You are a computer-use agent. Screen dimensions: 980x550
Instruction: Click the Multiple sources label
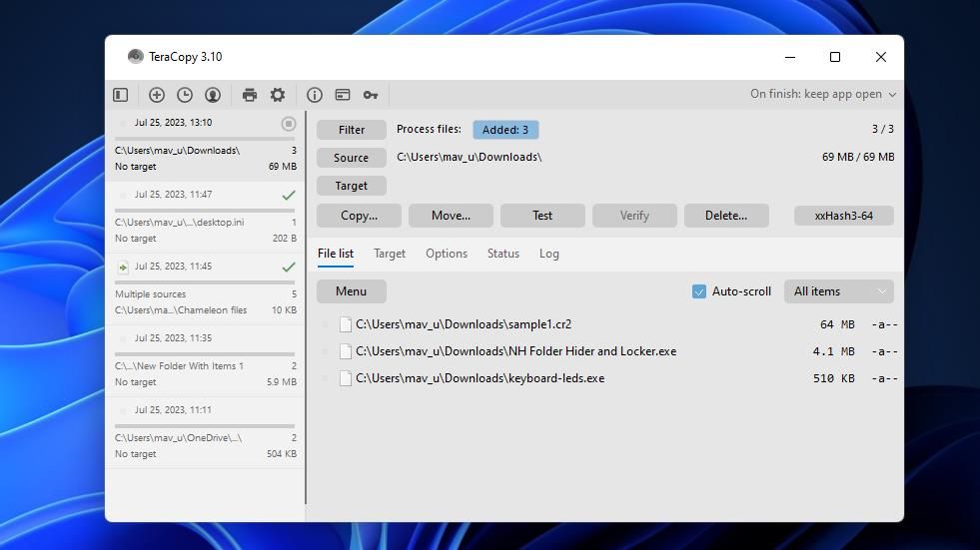click(151, 294)
